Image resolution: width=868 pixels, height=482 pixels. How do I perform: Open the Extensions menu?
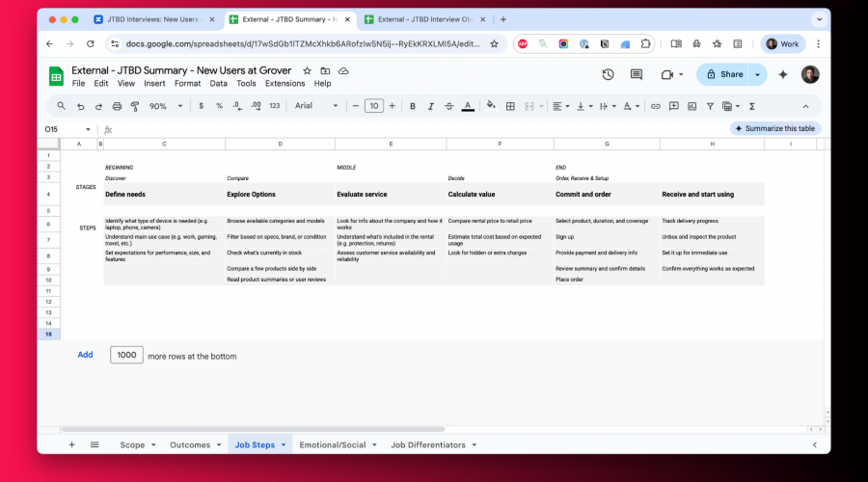285,84
